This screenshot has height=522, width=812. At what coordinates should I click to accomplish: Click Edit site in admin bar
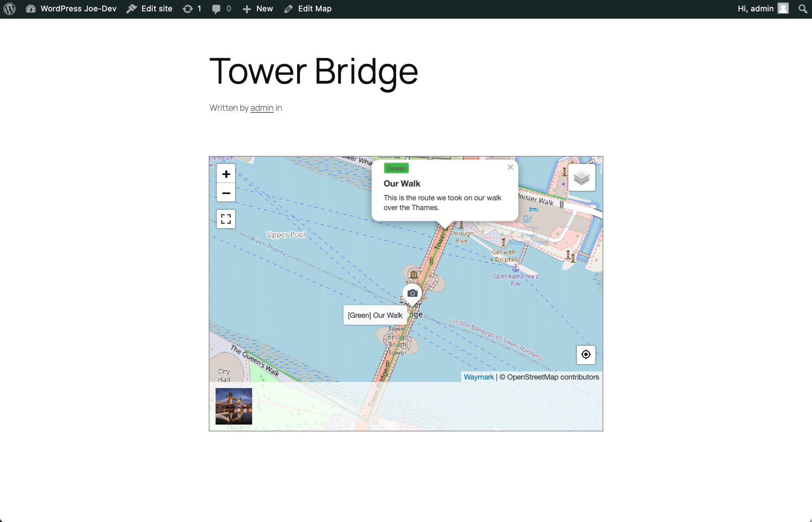pos(149,9)
